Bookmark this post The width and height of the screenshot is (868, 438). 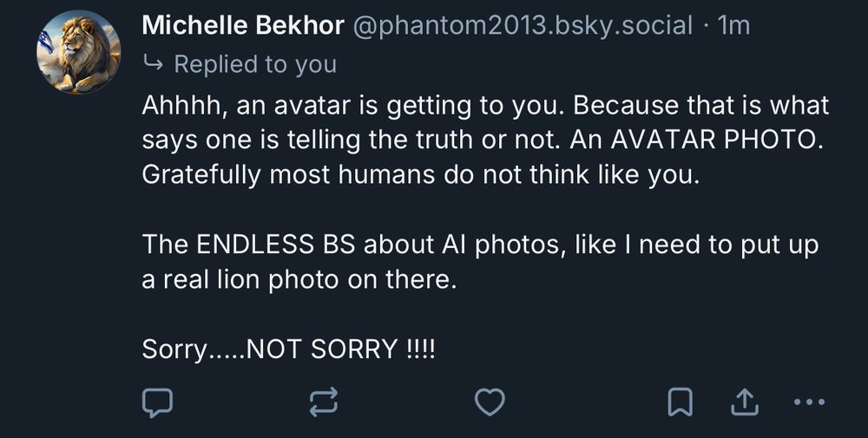679,401
